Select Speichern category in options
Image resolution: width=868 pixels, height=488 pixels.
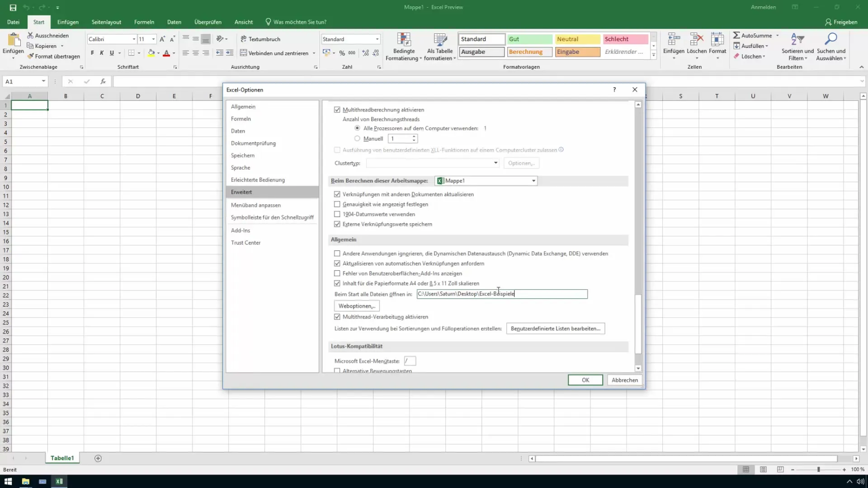click(x=272, y=155)
